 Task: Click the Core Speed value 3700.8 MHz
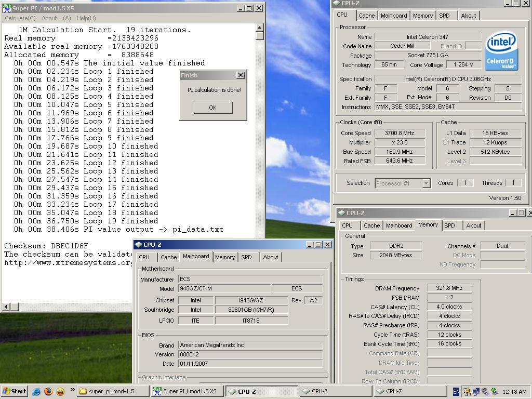400,133
